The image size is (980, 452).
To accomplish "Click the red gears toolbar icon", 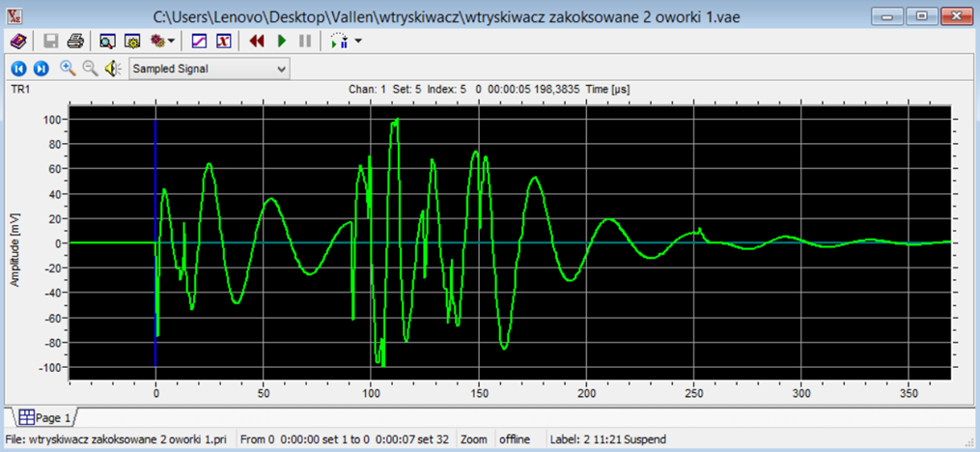I will point(156,42).
